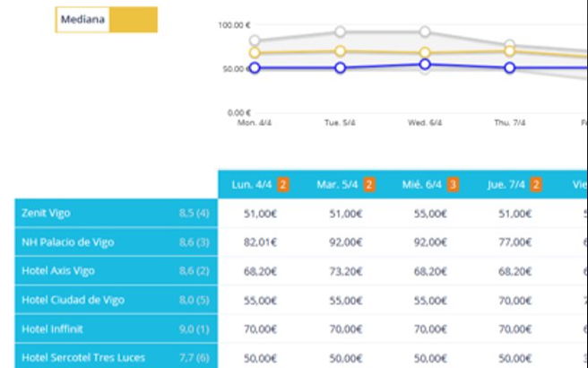Viewport: 588px width, 368px height.
Task: Click the Mon. 4/4 chart axis label
Action: [255, 123]
